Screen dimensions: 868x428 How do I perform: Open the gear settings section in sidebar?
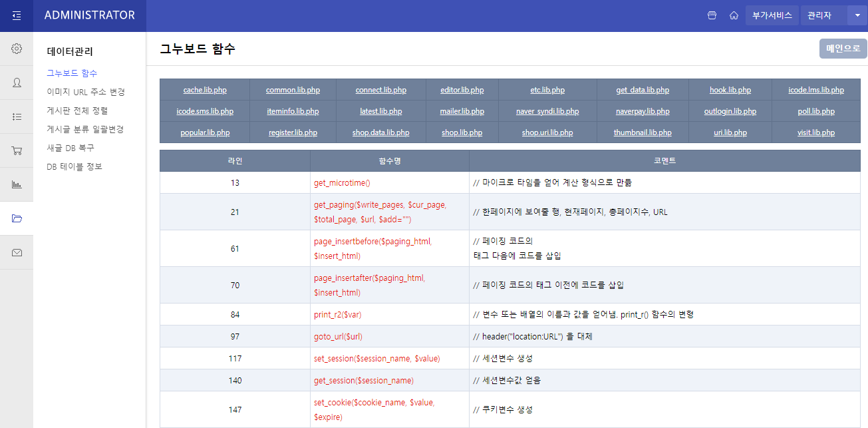pos(17,49)
